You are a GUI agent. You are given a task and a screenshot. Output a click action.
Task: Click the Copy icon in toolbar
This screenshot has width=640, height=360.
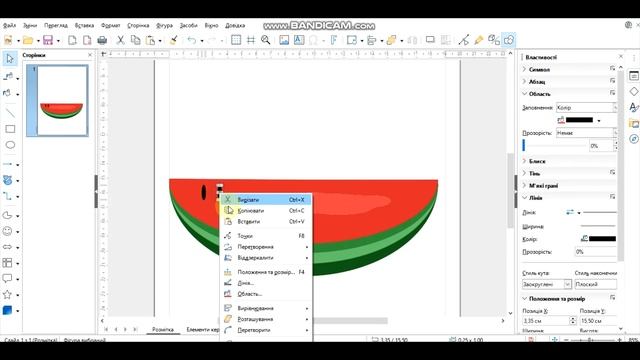pyautogui.click(x=136, y=40)
